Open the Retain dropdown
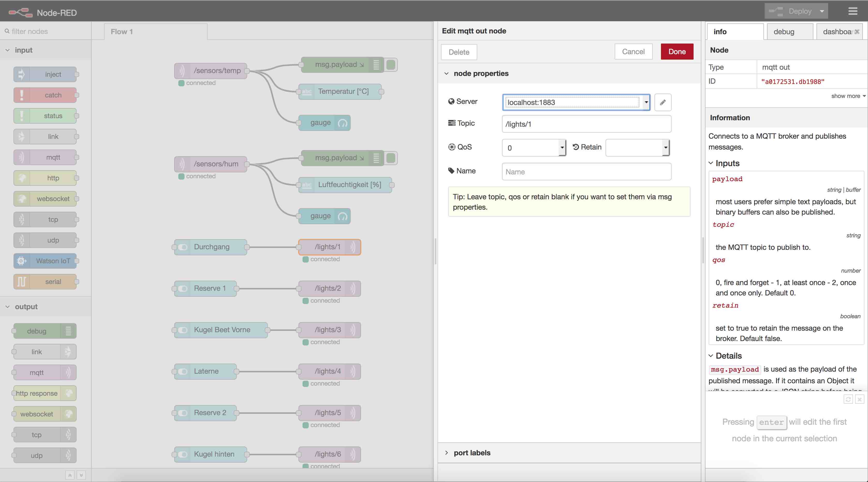This screenshot has height=482, width=868. pos(637,148)
